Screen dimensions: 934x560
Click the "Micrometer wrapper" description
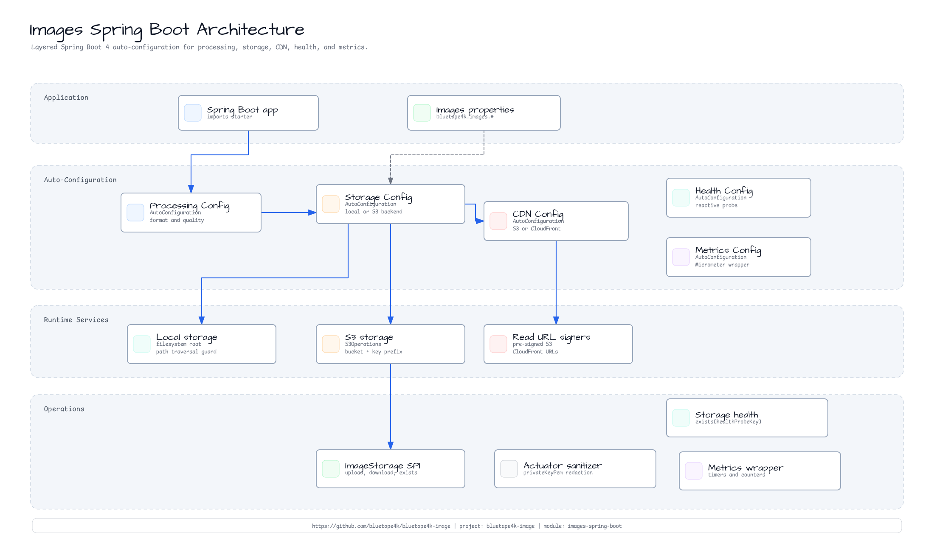tap(722, 265)
